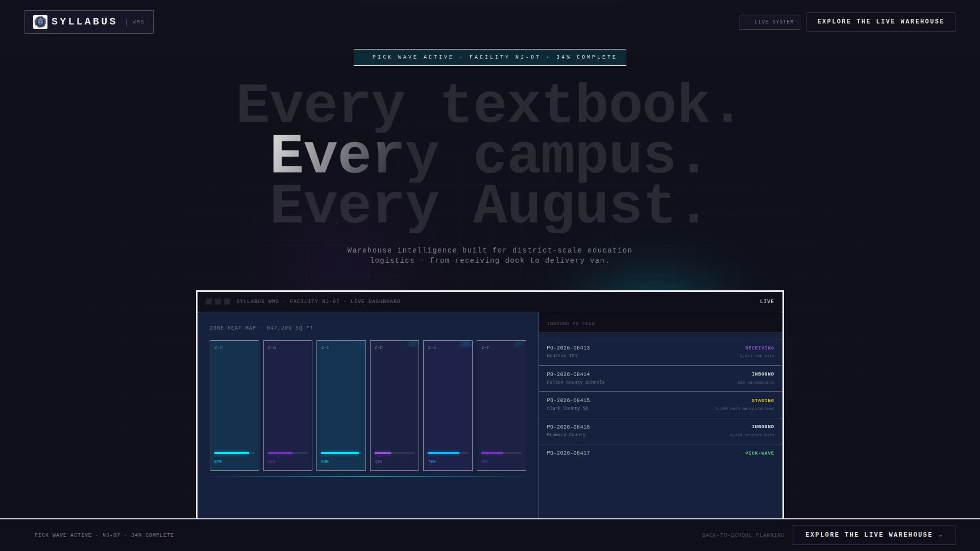Click the WMS label beside the logo

(x=138, y=22)
